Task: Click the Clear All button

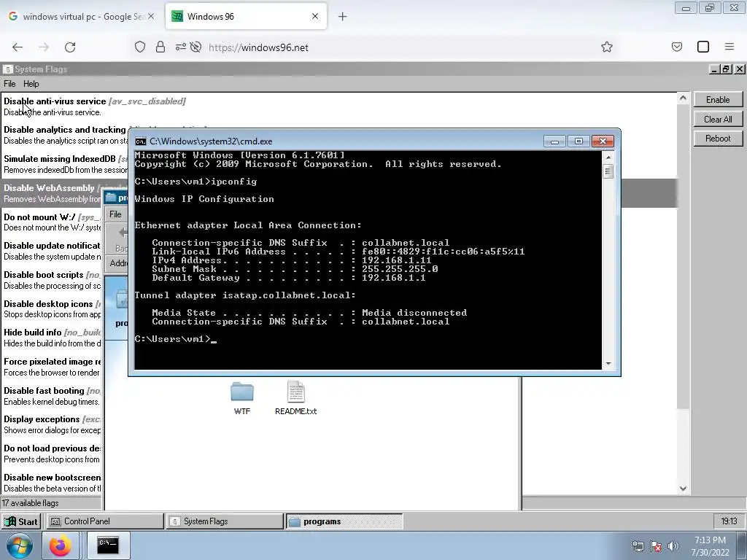Action: pyautogui.click(x=718, y=119)
